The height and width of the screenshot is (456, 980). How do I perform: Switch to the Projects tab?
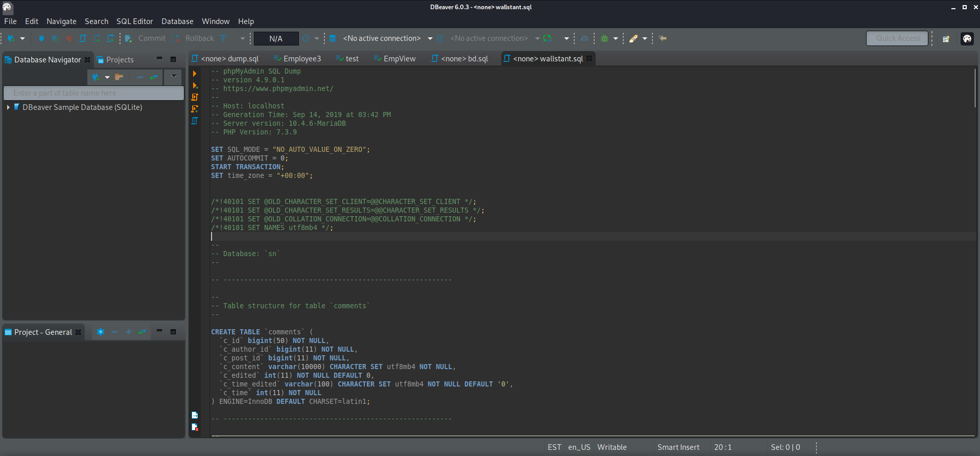click(x=120, y=60)
